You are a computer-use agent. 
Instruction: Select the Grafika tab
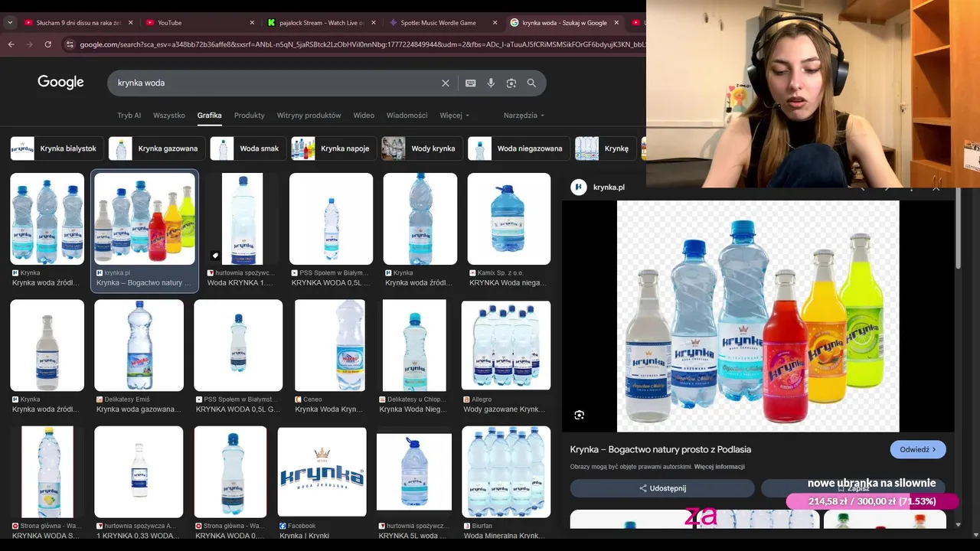coord(209,116)
